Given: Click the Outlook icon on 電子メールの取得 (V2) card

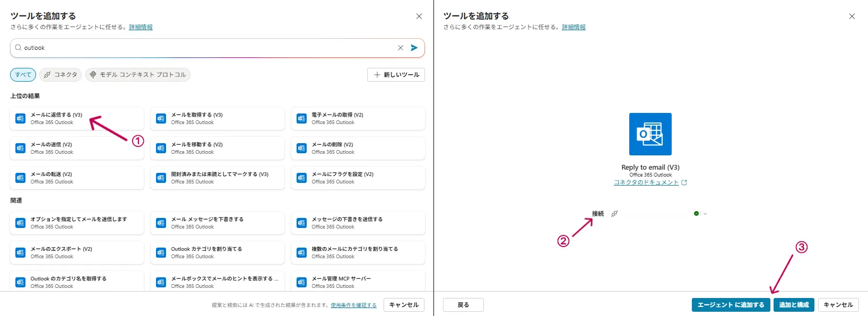Looking at the screenshot, I should click(x=301, y=119).
